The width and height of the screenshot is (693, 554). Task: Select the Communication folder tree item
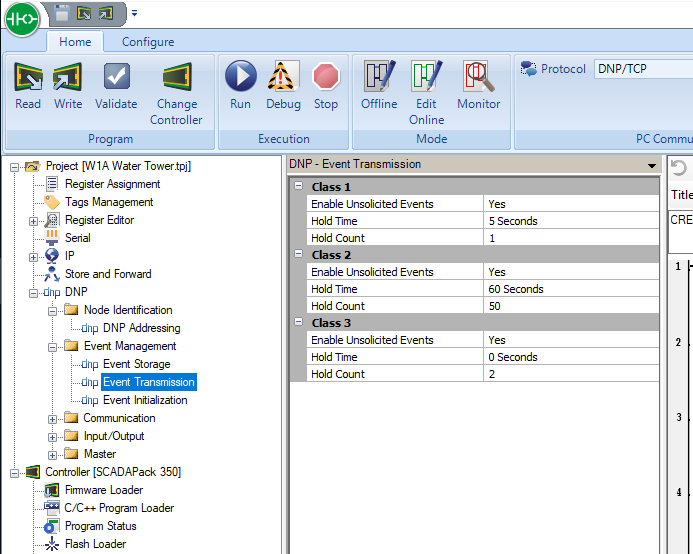119,418
